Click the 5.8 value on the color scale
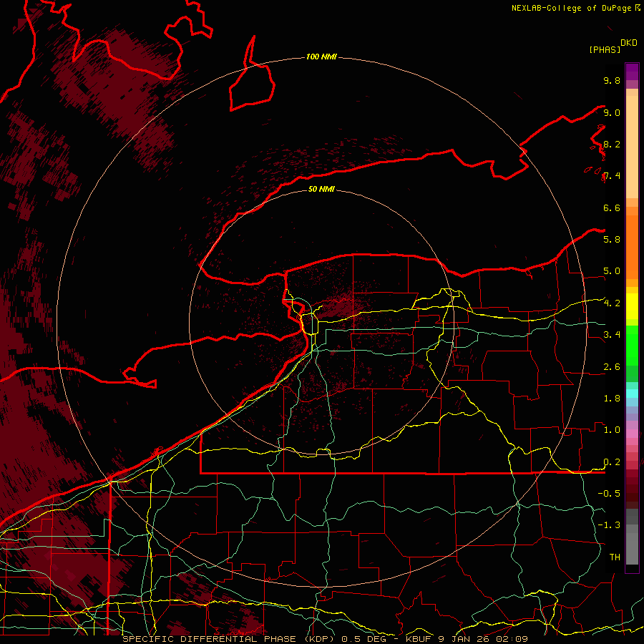This screenshot has height=644, width=644. click(612, 240)
